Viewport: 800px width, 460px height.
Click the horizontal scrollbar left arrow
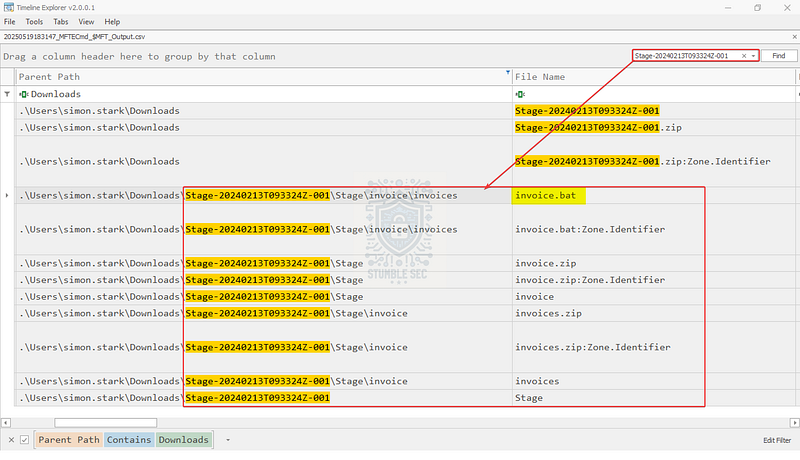(6, 423)
